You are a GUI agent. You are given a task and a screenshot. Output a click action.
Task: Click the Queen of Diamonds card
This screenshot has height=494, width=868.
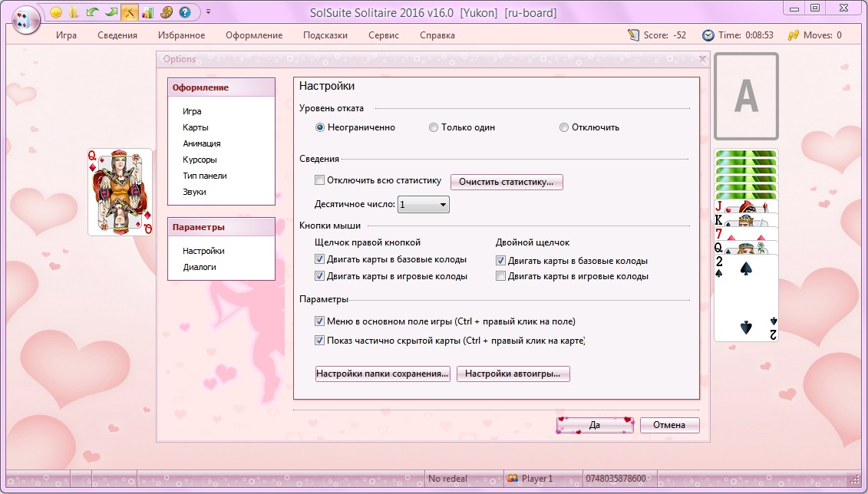(120, 192)
